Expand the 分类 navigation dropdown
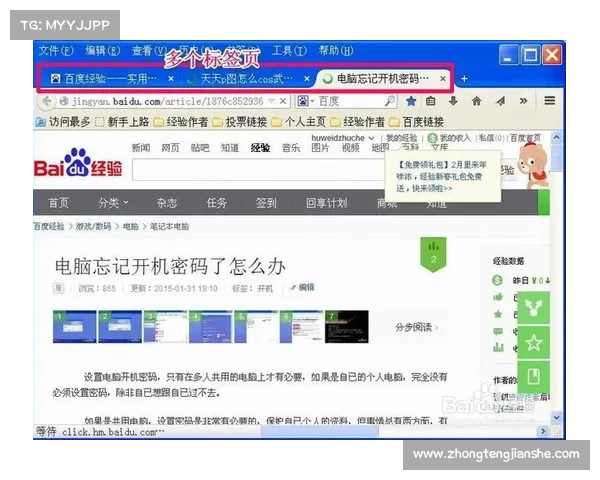Viewport: 600px width, 480px height. pos(113,203)
